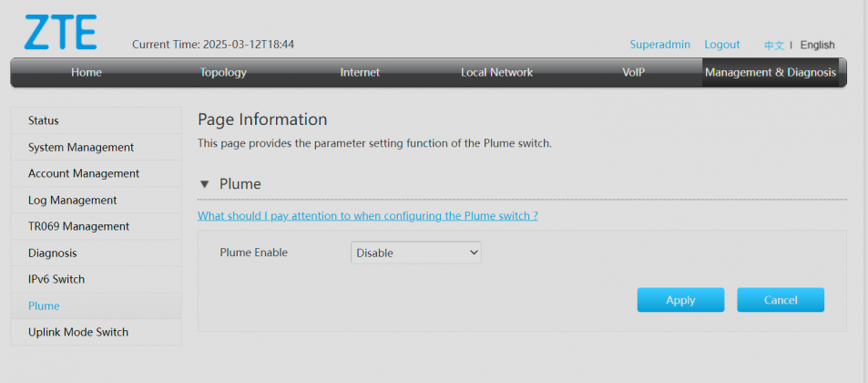Viewport: 868px width, 383px height.
Task: Open the Plume switch help link
Action: [368, 215]
